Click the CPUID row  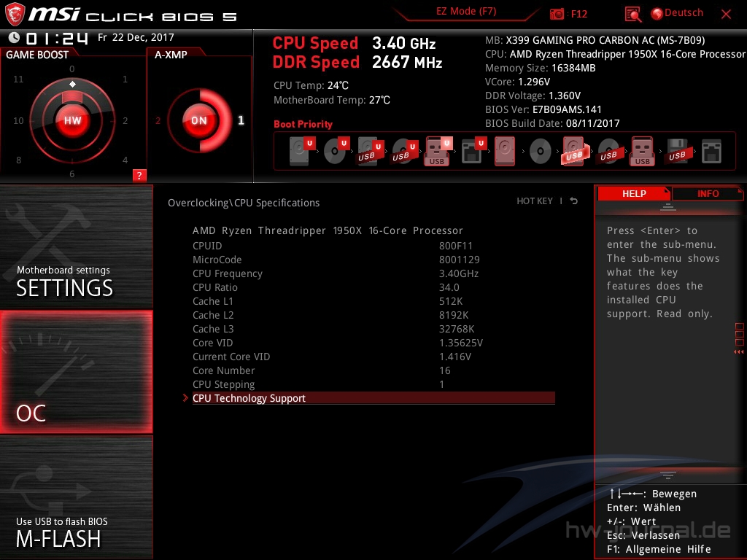pyautogui.click(x=373, y=246)
